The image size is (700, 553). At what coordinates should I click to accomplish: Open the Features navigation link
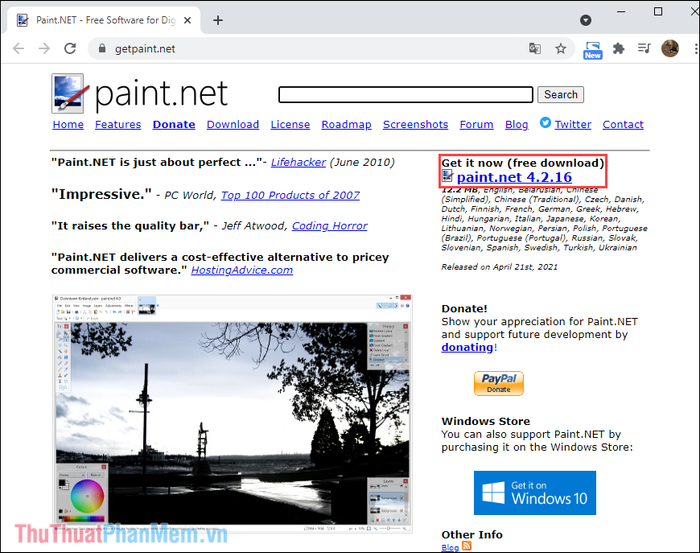(x=118, y=125)
